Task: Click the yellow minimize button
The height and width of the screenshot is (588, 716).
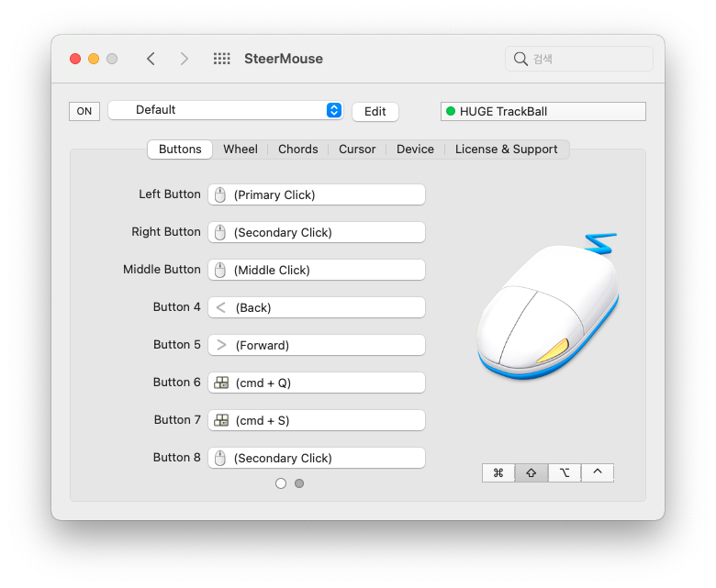Action: point(94,59)
